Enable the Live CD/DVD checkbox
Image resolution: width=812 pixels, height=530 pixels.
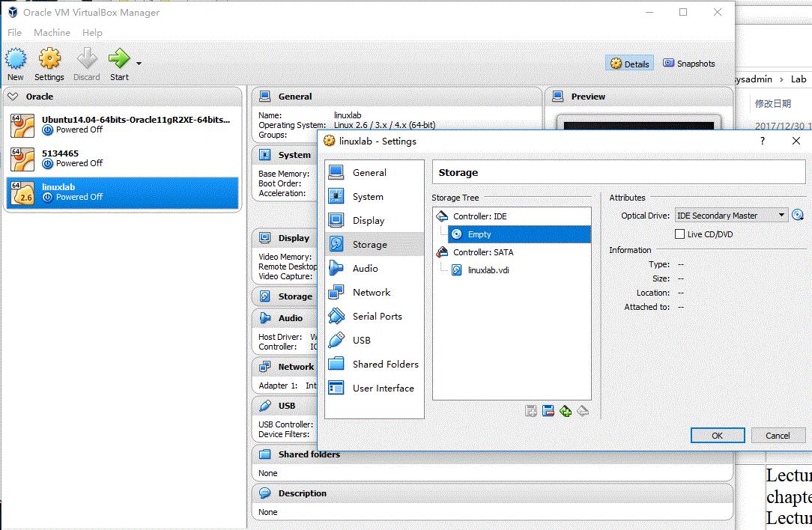point(679,234)
